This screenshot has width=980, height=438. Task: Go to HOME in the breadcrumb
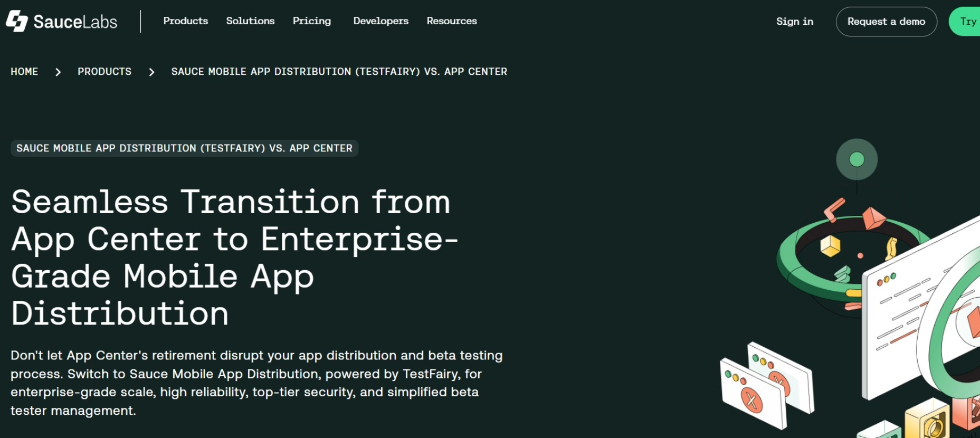pos(24,71)
